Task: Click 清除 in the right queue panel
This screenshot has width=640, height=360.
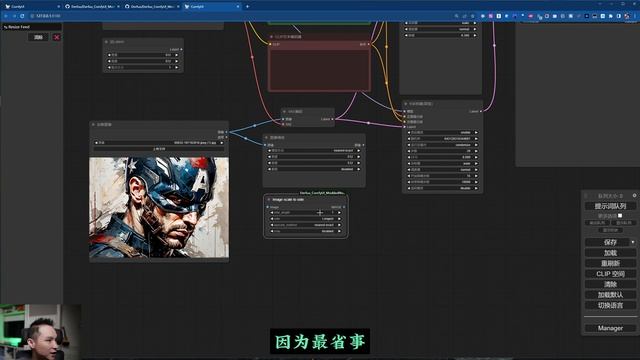Action: 610,284
